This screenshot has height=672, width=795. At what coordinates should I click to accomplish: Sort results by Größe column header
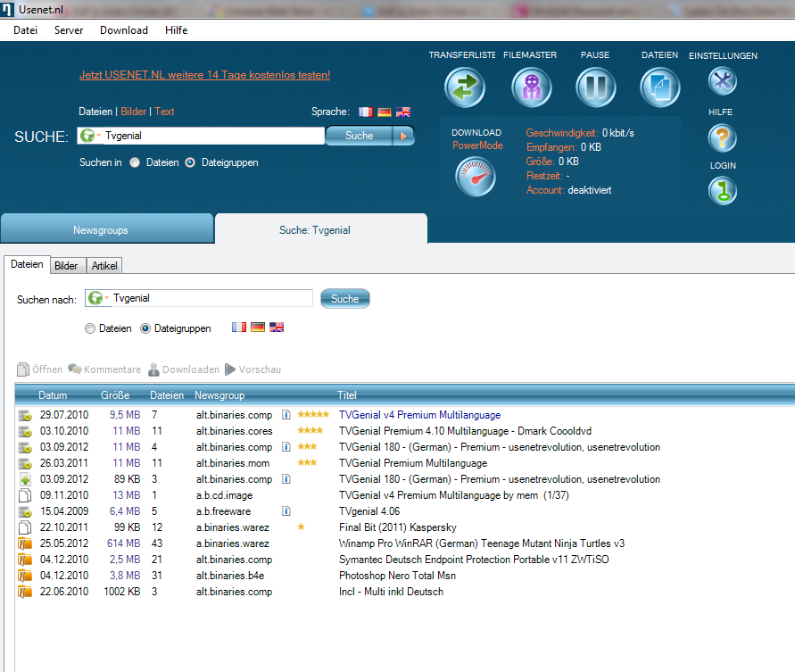pos(115,395)
